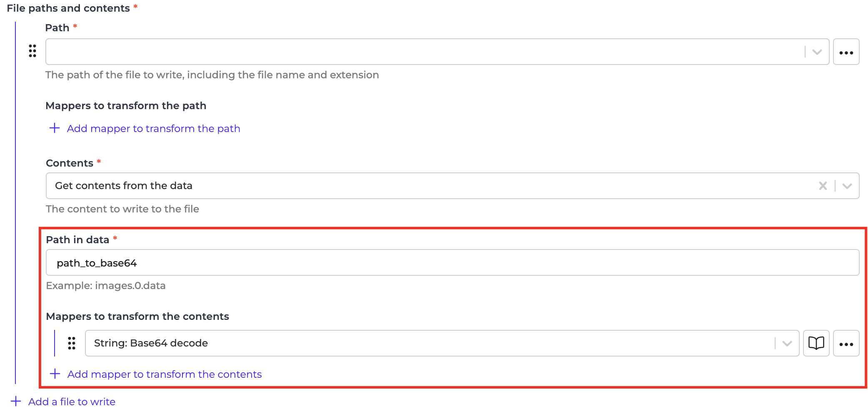The width and height of the screenshot is (868, 419).
Task: Click 'Add mapper to transform the contents' link
Action: click(x=165, y=374)
